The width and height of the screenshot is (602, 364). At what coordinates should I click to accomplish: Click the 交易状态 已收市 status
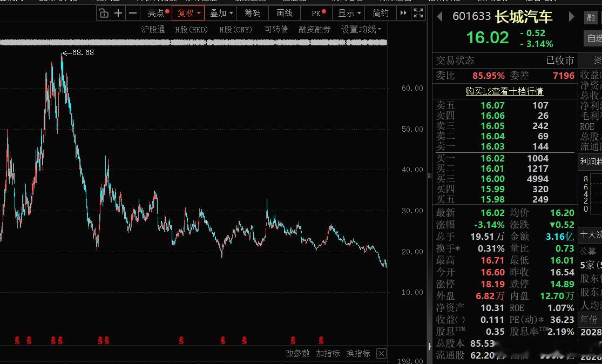click(x=560, y=60)
